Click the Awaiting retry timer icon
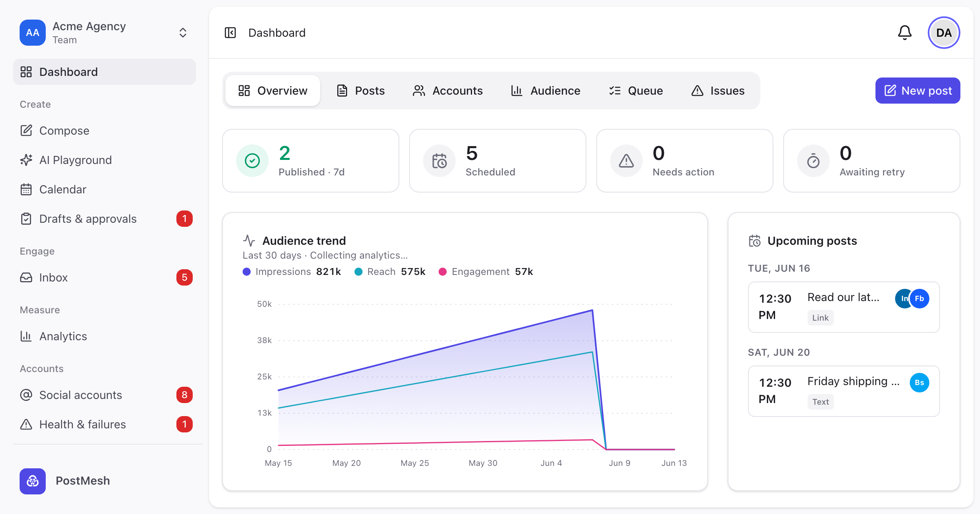Viewport: 980px width, 514px height. pos(813,161)
